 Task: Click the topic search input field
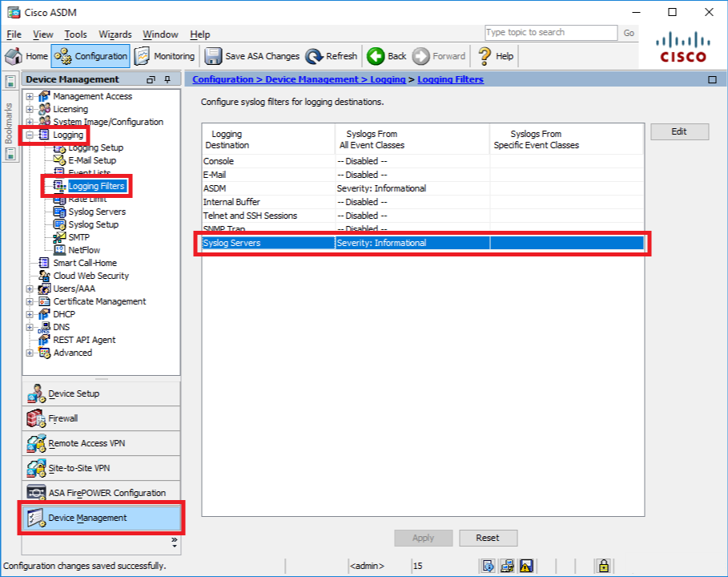[550, 33]
